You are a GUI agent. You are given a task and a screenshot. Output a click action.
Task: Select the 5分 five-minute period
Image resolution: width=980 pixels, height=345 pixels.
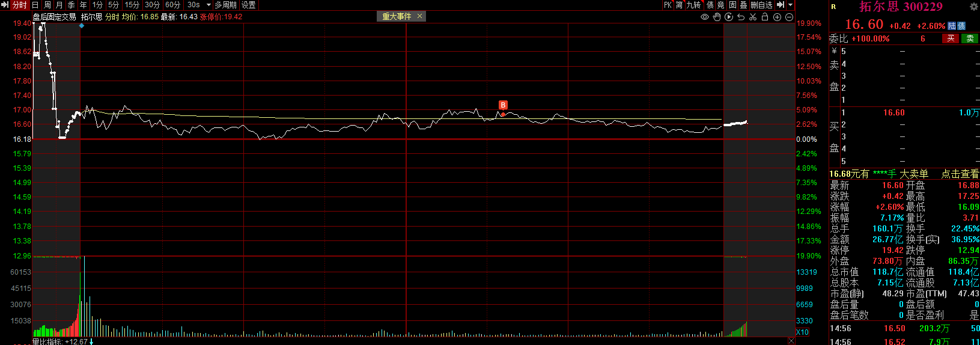coord(114,5)
